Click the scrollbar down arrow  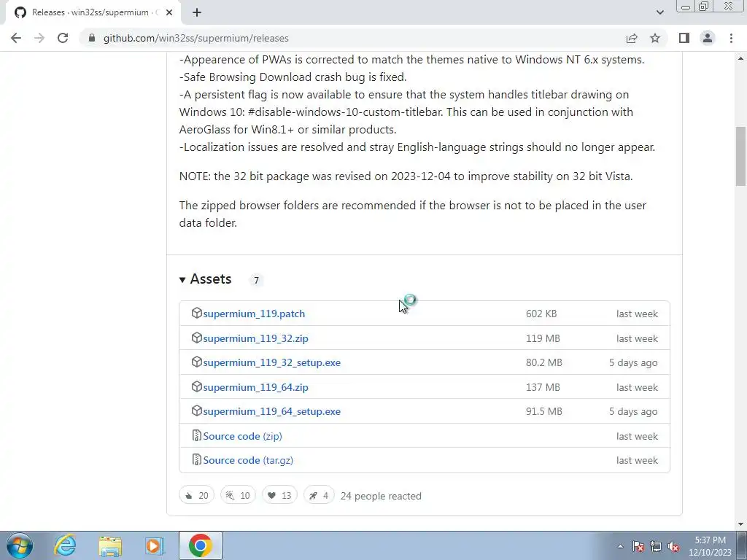(741, 524)
